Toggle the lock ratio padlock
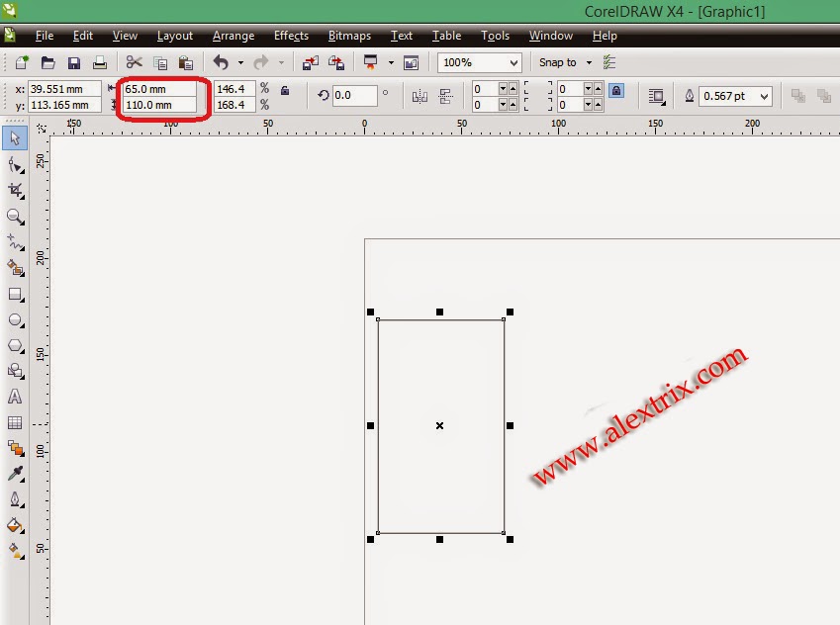This screenshot has height=625, width=840. point(285,90)
